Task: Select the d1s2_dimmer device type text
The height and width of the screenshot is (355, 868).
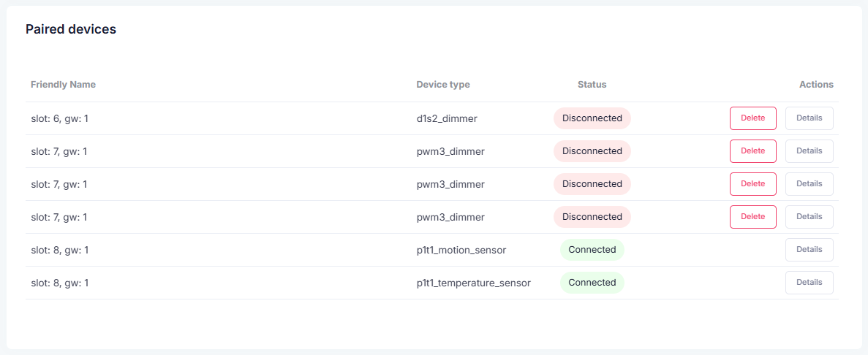Action: (x=446, y=118)
